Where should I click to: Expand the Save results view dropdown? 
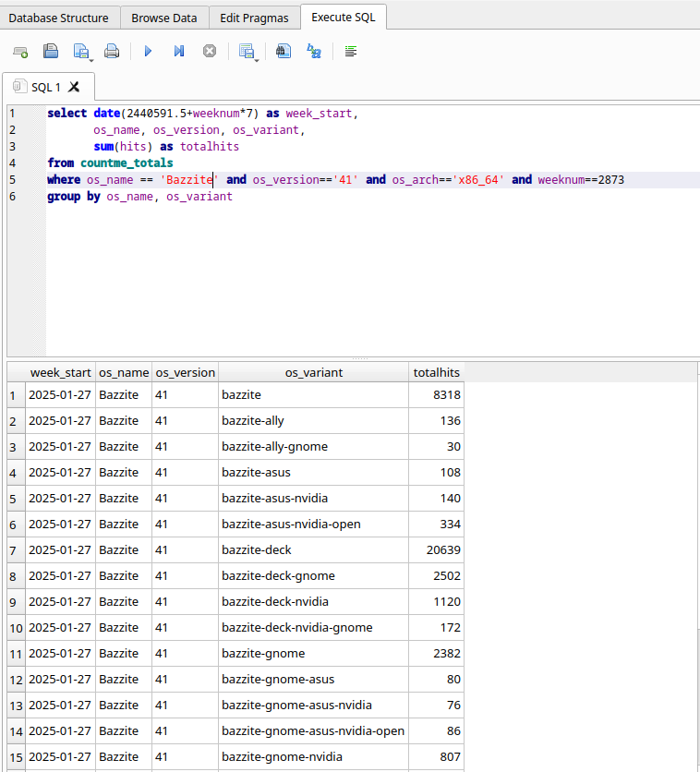(x=256, y=59)
